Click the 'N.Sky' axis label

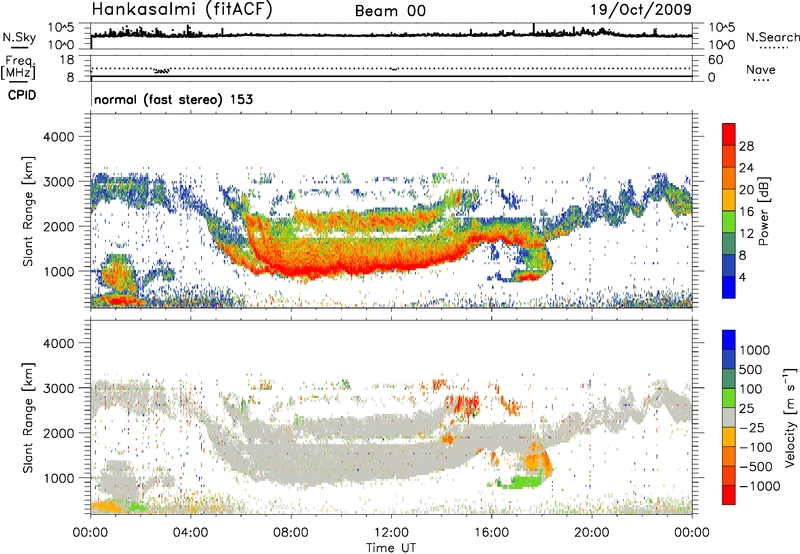click(x=19, y=38)
